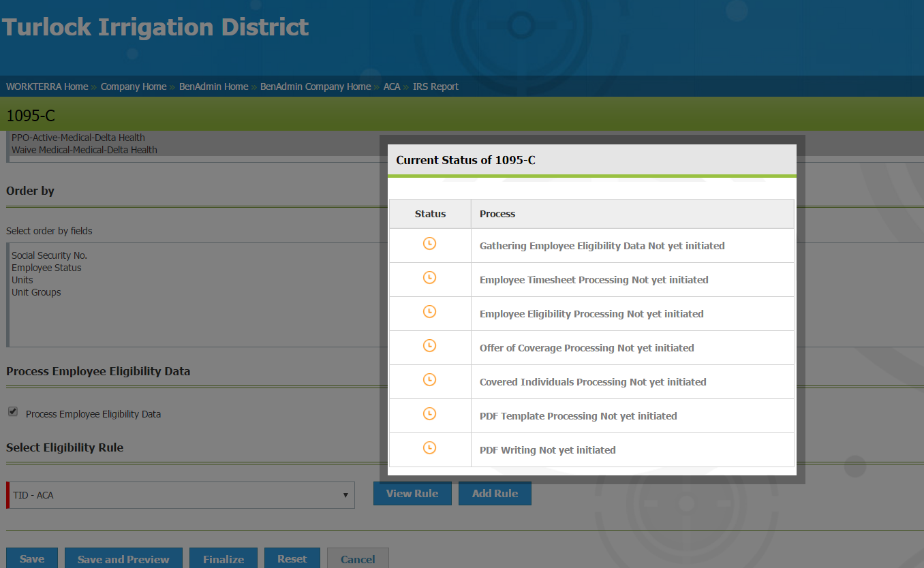Click the Reset button
The height and width of the screenshot is (568, 924).
tap(292, 558)
